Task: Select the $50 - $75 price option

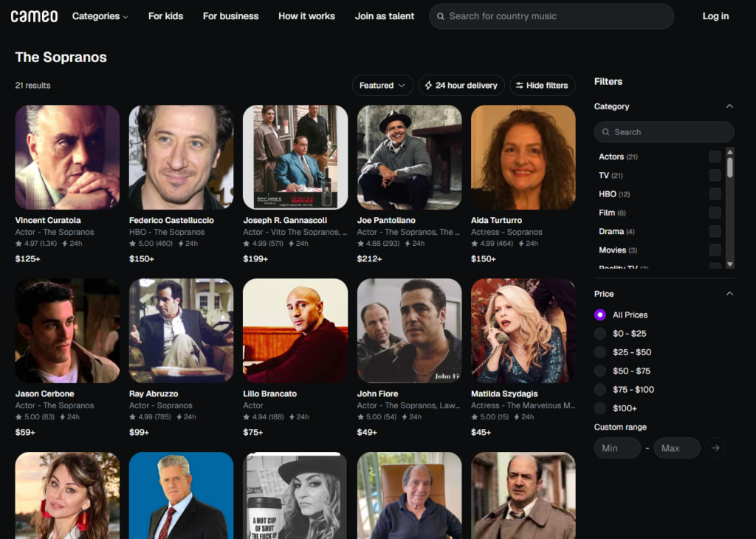Action: 600,371
